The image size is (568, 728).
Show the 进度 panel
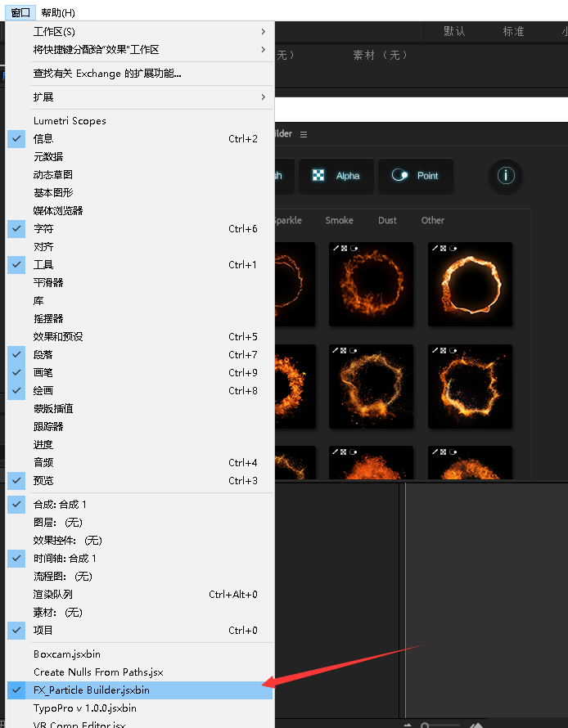[140, 445]
